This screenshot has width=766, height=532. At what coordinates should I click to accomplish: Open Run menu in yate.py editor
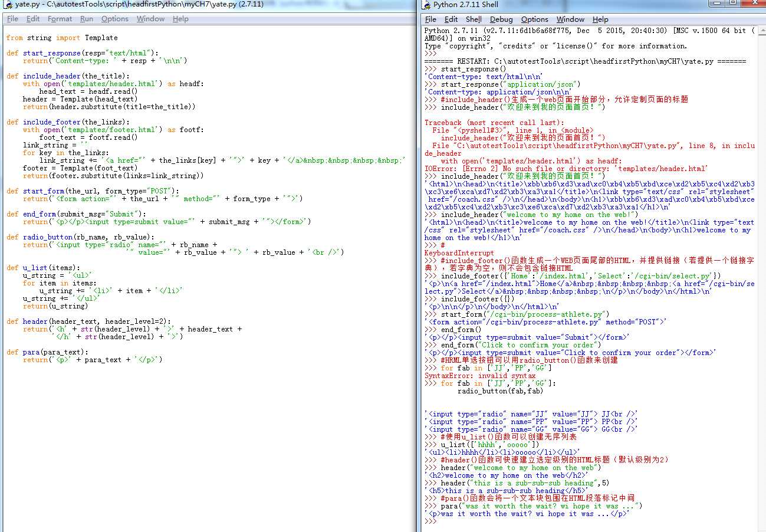pyautogui.click(x=87, y=19)
